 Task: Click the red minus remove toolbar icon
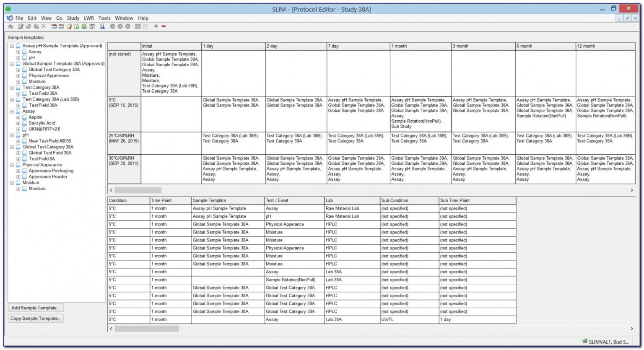[164, 26]
